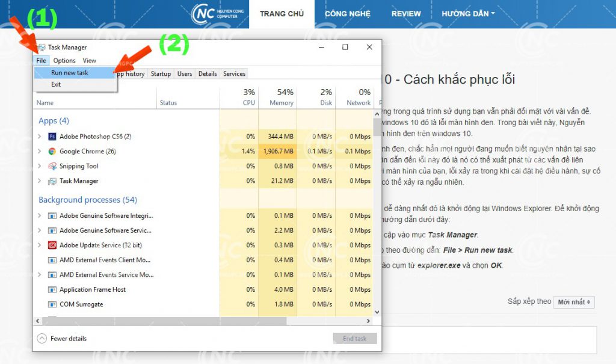The image size is (616, 364).
Task: Select the COM Surrogate process name
Action: pyautogui.click(x=81, y=304)
